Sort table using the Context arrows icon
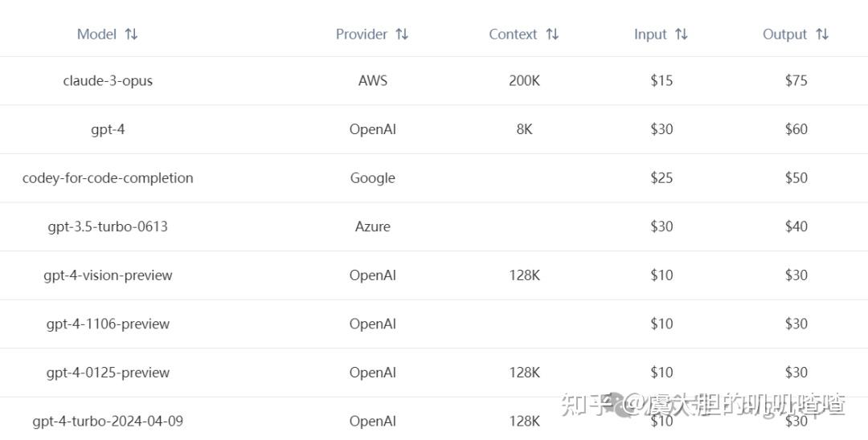The image size is (868, 440). pyautogui.click(x=552, y=34)
